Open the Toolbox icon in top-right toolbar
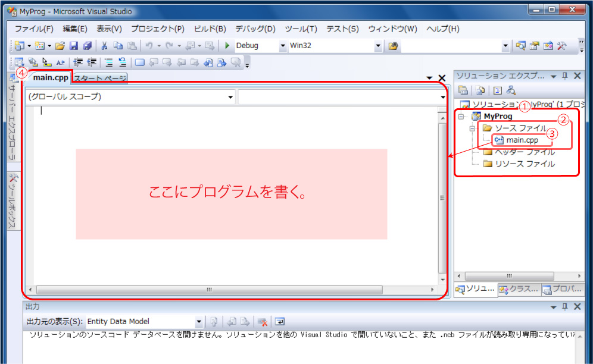The image size is (593, 364). pyautogui.click(x=561, y=46)
